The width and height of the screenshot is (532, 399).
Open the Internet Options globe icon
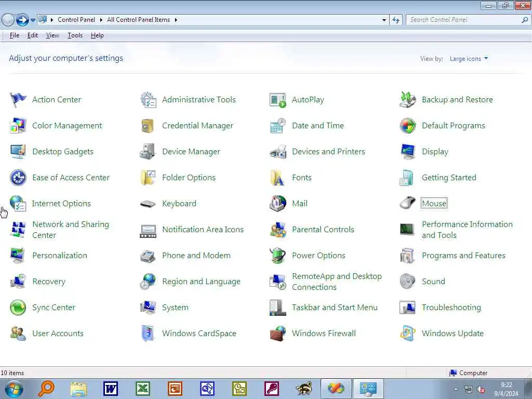[x=18, y=204]
